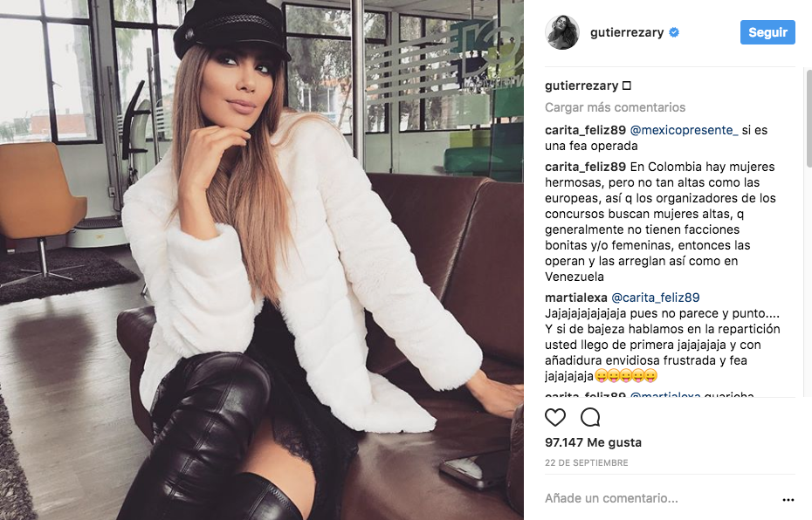Open the @carita_feliz89 mention in martialexa's comment
The width and height of the screenshot is (812, 520).
click(655, 298)
